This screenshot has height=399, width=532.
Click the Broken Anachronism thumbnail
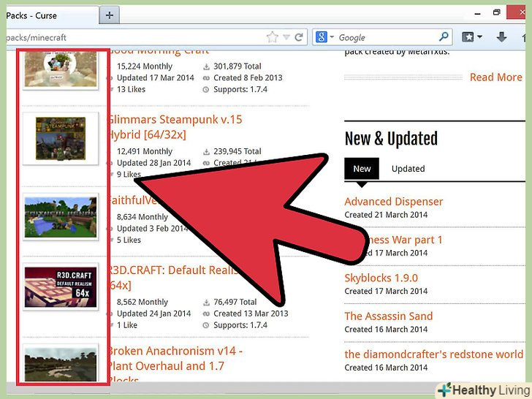click(61, 364)
